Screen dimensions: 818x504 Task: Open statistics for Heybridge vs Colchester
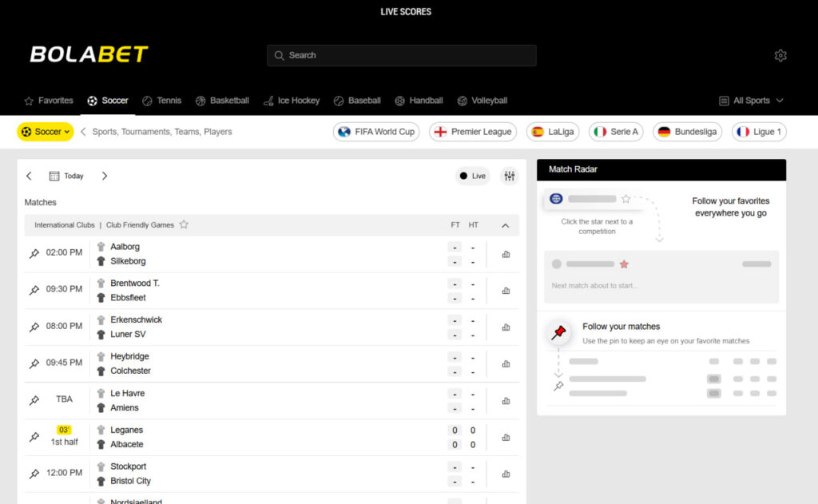coord(506,363)
